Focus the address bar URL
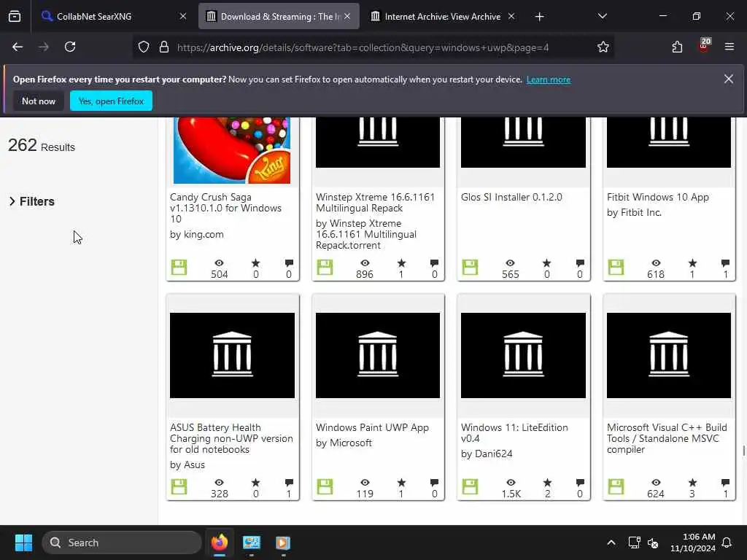Viewport: 747px width, 560px height. [x=363, y=47]
